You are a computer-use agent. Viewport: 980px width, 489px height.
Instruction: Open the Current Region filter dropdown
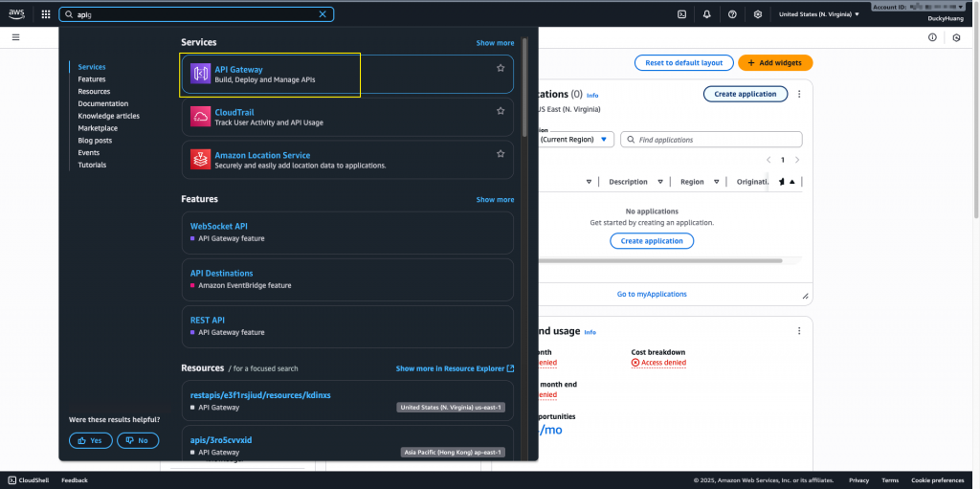[576, 140]
